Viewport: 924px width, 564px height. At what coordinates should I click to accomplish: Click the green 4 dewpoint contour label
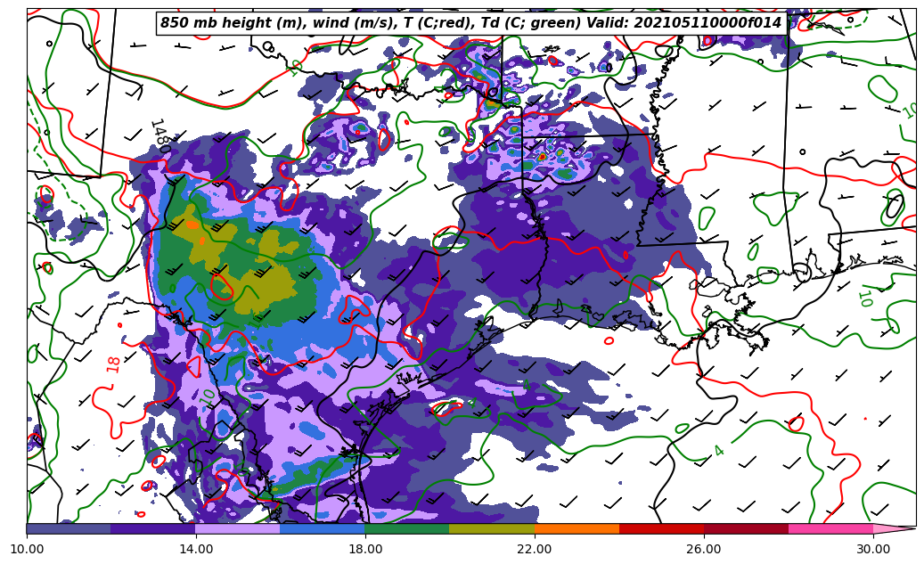719,451
